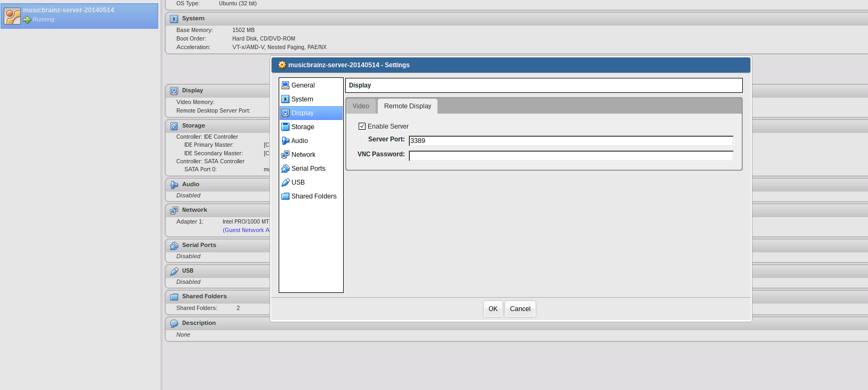Screen dimensions: 868x390
Task: Select musicbrainz-server-20140514 in VM list
Action: click(x=79, y=16)
